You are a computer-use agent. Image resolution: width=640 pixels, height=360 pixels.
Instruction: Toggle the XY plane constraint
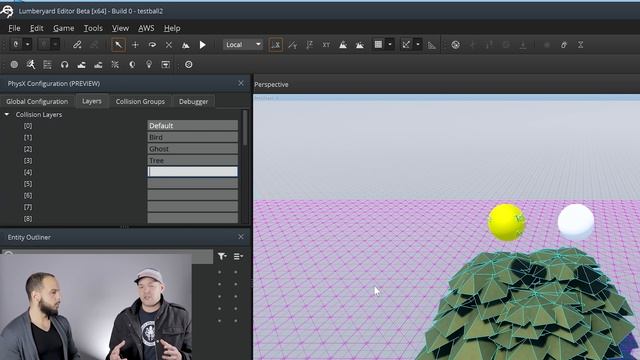tap(326, 45)
